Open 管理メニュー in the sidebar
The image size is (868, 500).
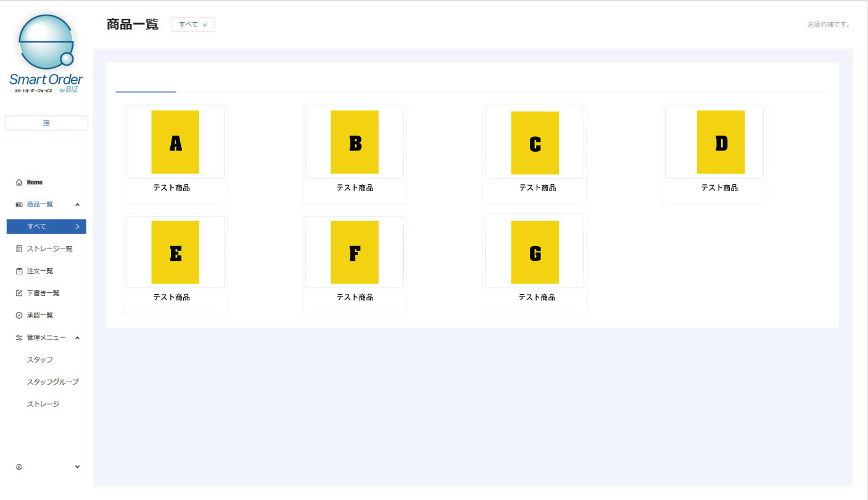46,338
